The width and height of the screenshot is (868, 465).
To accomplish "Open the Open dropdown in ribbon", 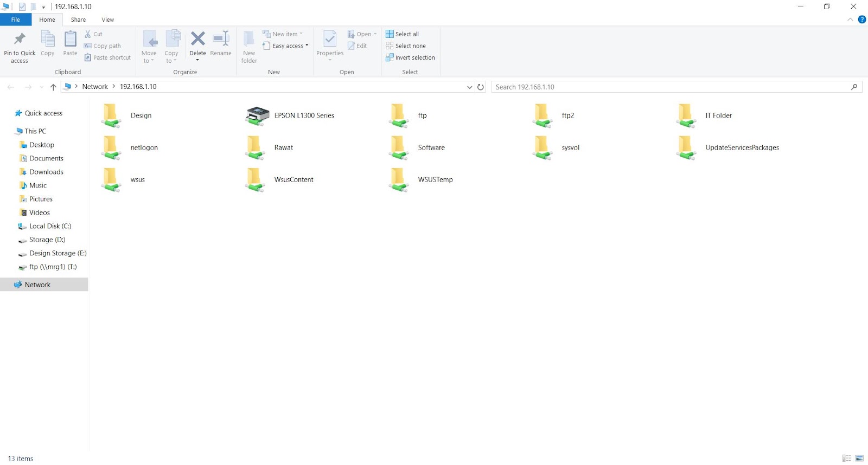I will point(362,34).
